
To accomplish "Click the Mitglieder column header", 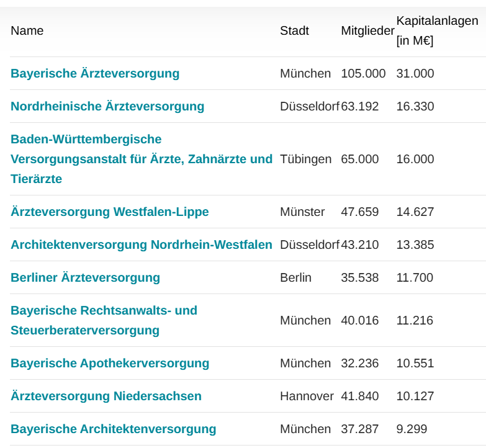I will 367,30.
